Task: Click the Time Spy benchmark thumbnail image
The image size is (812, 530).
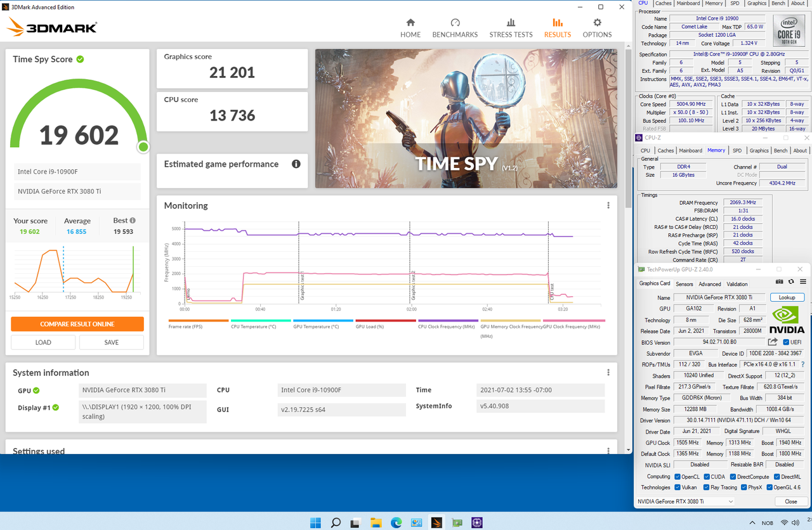Action: [x=466, y=119]
